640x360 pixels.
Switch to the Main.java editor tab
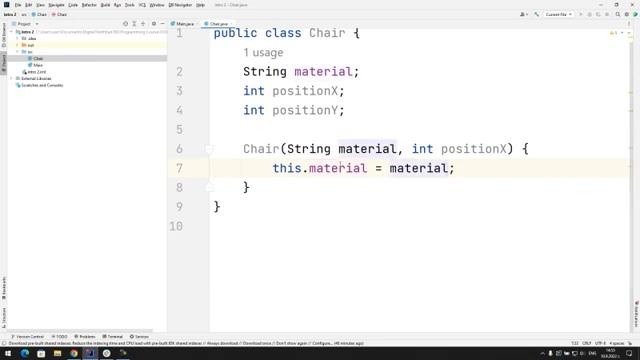click(182, 24)
